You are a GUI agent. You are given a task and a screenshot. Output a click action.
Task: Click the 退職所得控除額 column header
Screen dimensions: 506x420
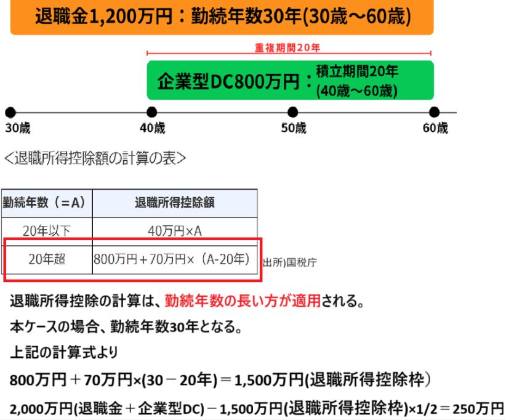pyautogui.click(x=174, y=202)
